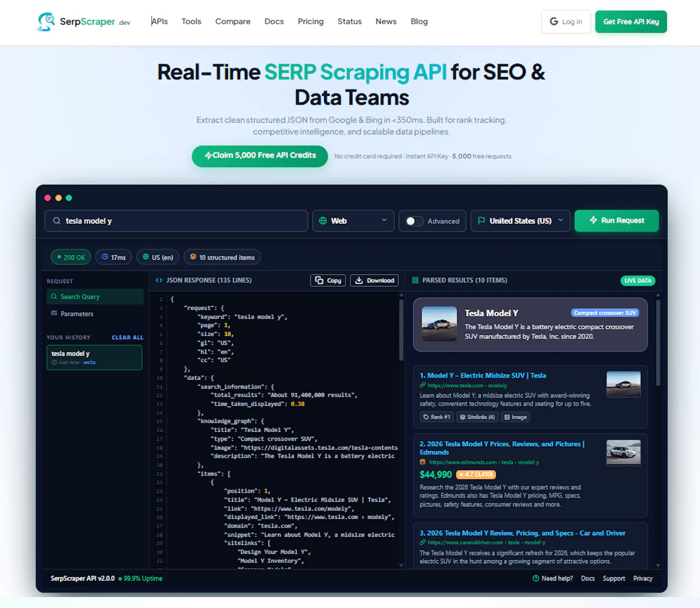Click the Tesla Model Y knowledge graph thumbnail

(439, 324)
